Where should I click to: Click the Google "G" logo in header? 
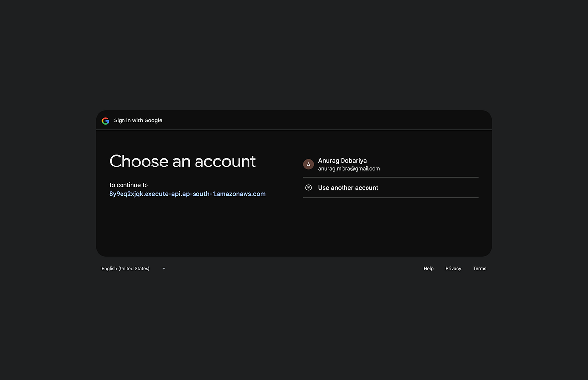click(x=105, y=120)
